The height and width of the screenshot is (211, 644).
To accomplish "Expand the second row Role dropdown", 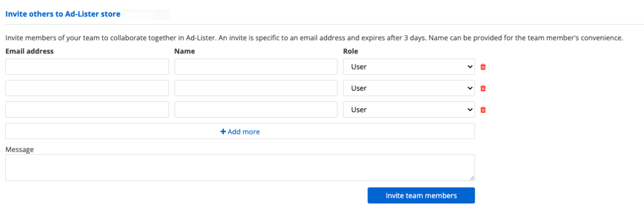I will (409, 88).
